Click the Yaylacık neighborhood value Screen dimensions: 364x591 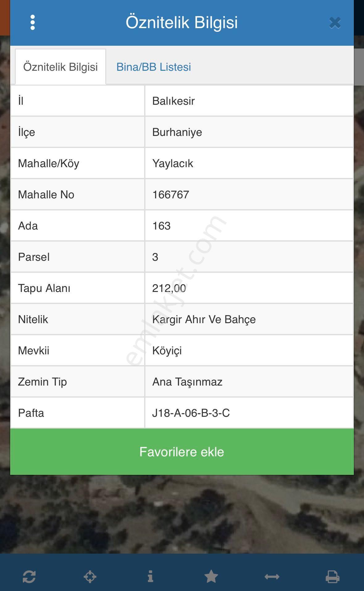coord(173,163)
